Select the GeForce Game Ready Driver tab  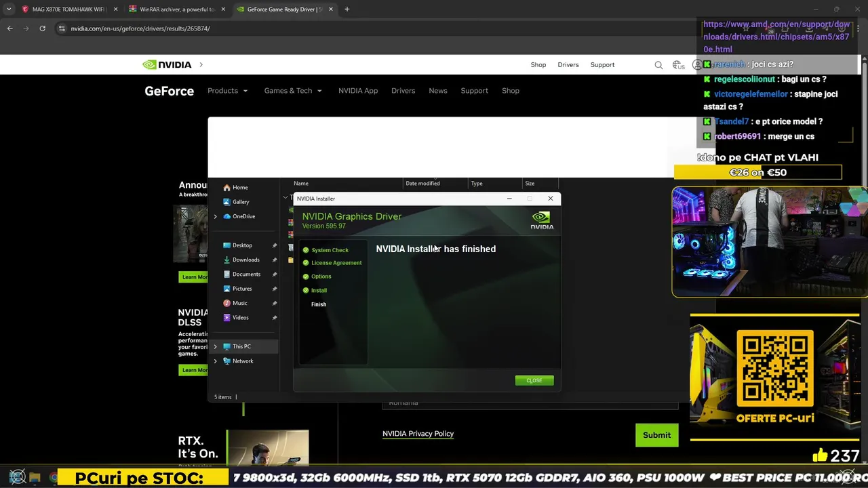click(x=285, y=9)
